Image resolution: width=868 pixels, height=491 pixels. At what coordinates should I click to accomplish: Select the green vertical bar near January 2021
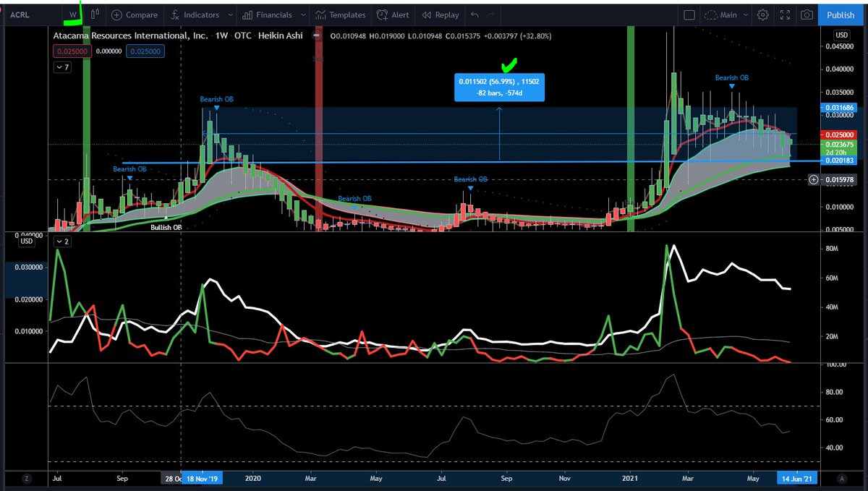tap(631, 129)
